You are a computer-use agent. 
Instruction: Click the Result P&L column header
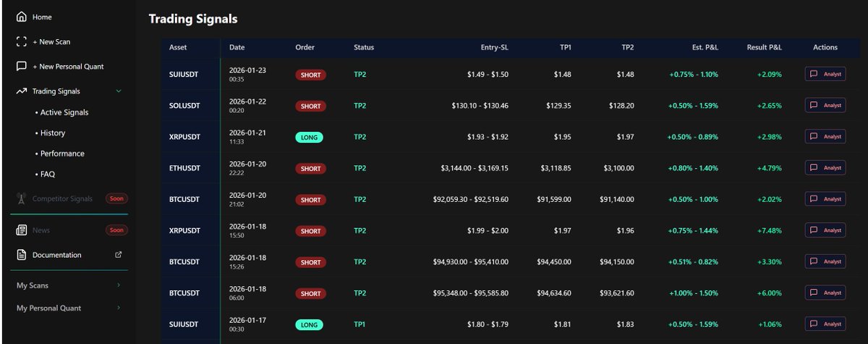pyautogui.click(x=765, y=47)
